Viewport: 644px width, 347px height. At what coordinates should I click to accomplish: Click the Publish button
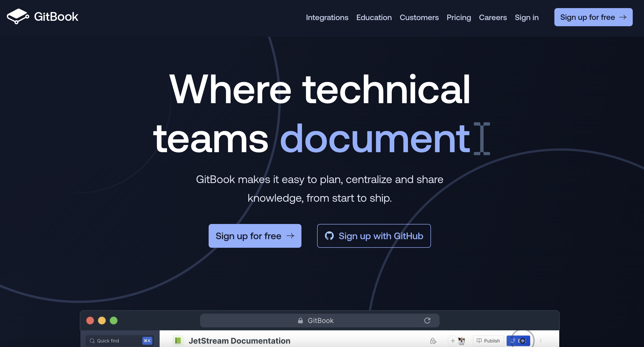click(x=488, y=341)
